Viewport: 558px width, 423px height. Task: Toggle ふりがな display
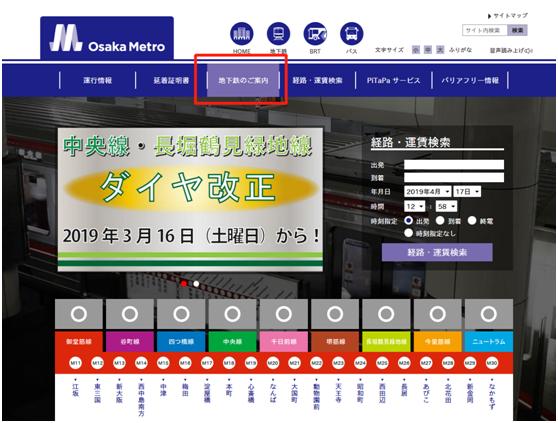coord(460,50)
